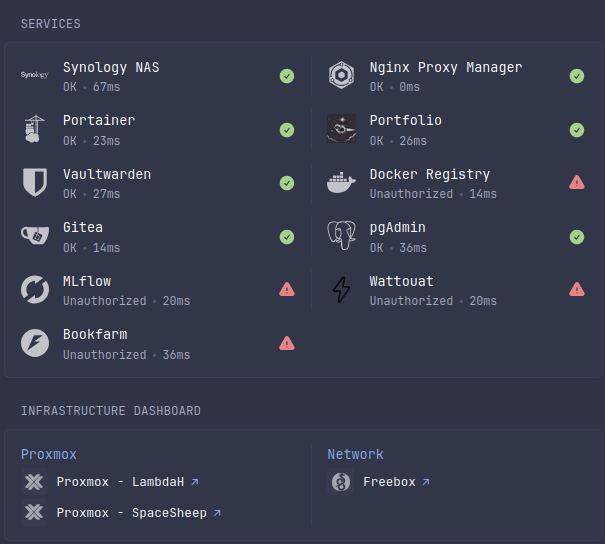Click the MLflow circular arrows icon
This screenshot has height=544, width=605.
point(35,289)
